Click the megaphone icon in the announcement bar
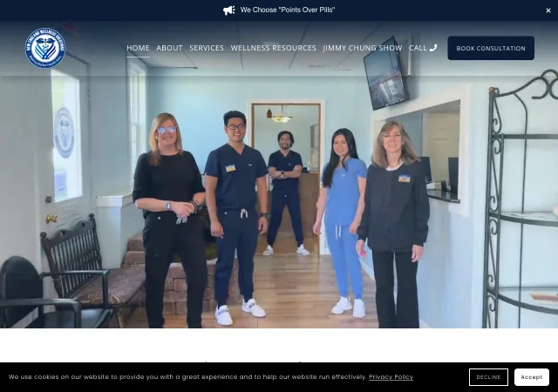The image size is (558, 392). (x=228, y=10)
